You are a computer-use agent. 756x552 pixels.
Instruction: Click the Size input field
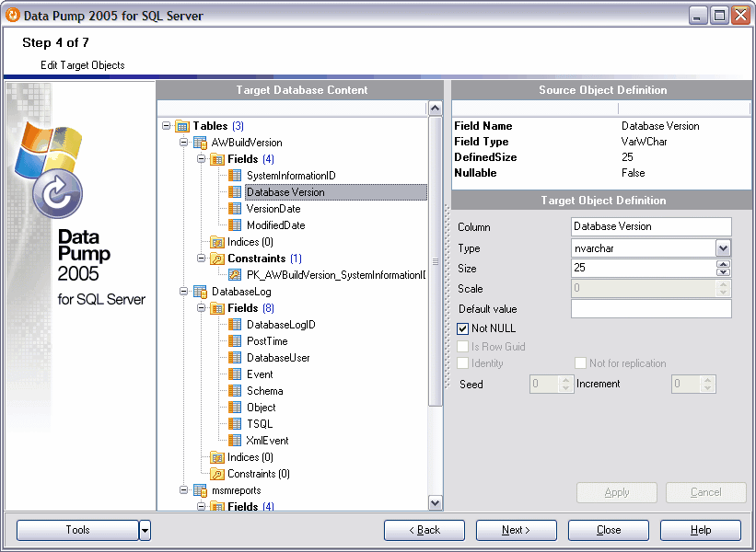tap(644, 269)
